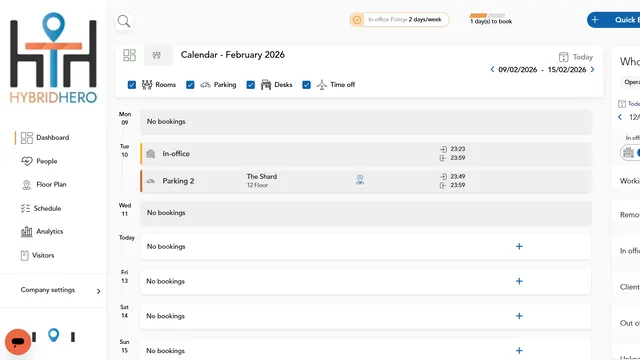Expand Company settings menu

(60, 290)
